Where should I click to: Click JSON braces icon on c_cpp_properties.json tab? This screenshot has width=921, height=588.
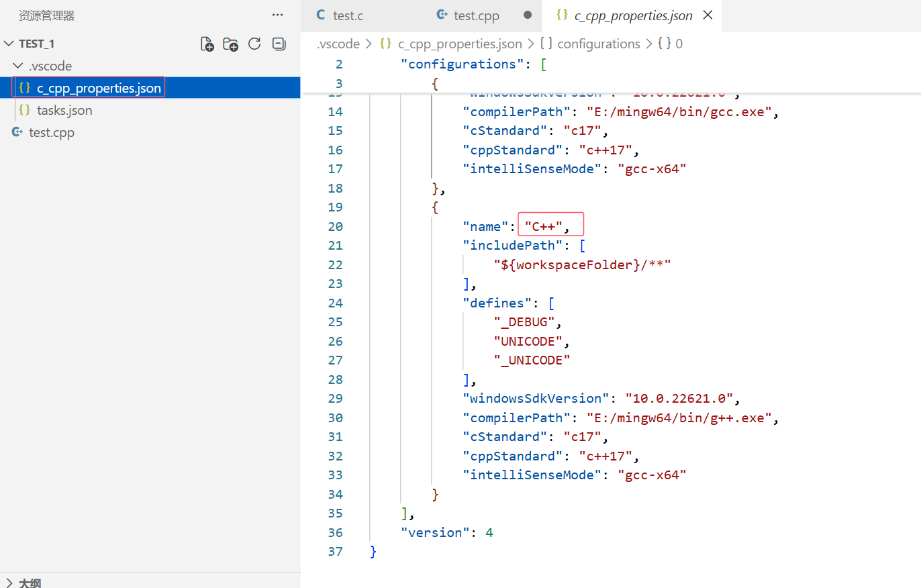click(563, 15)
